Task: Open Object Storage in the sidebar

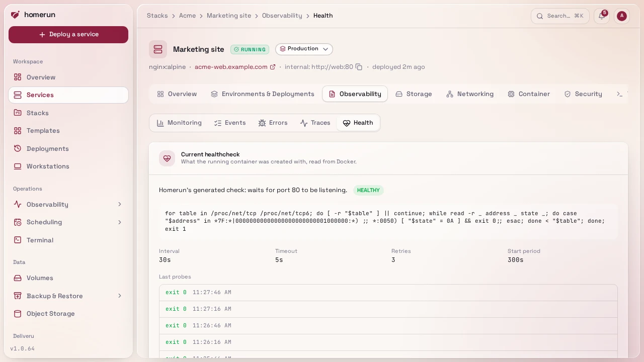Action: click(68, 314)
